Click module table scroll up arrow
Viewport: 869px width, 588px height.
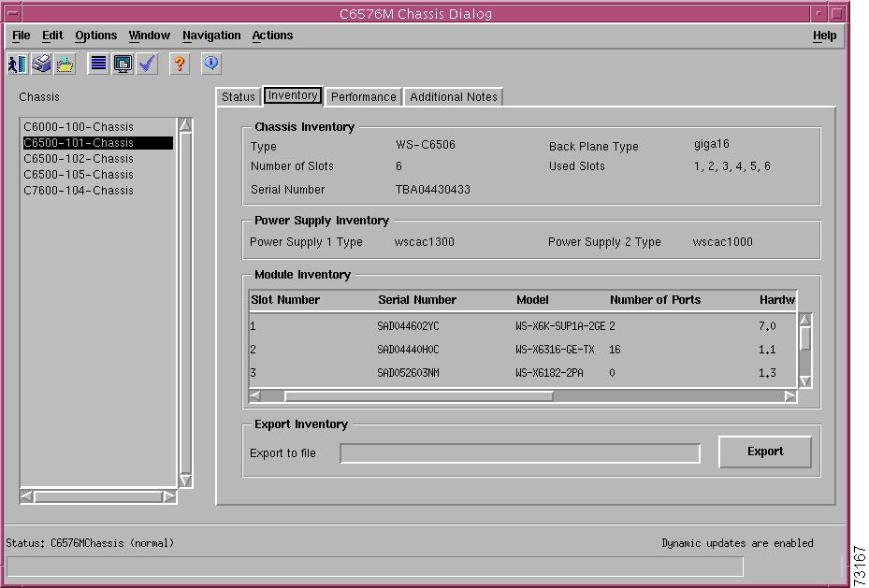[x=805, y=320]
